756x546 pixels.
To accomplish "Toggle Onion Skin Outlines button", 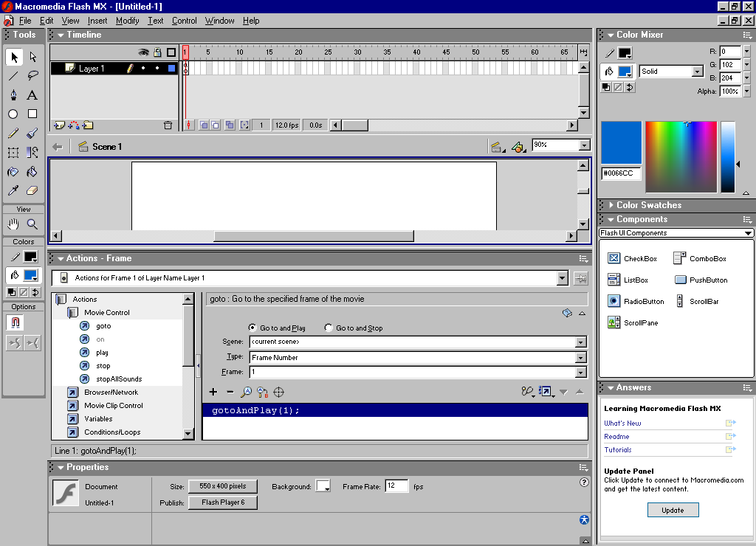I will 215,125.
